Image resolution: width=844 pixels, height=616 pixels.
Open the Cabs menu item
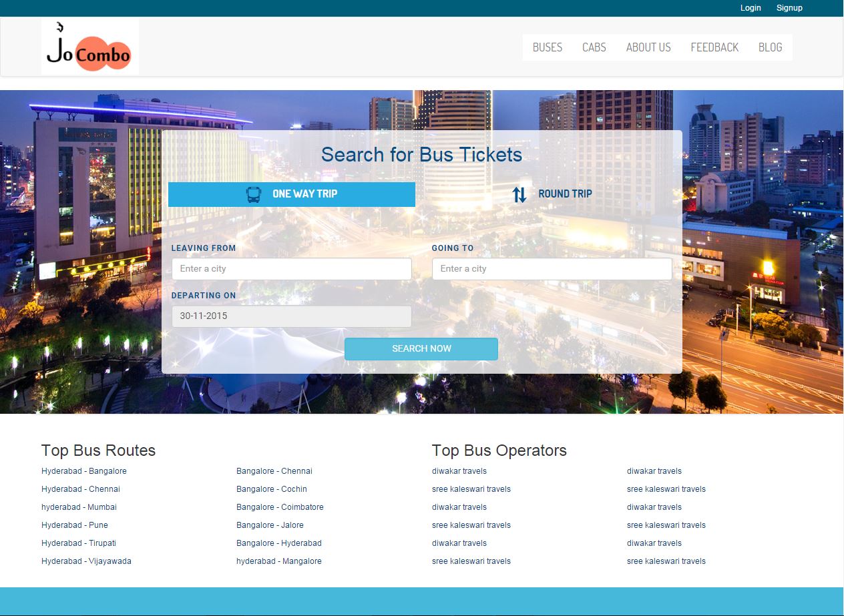tap(594, 47)
